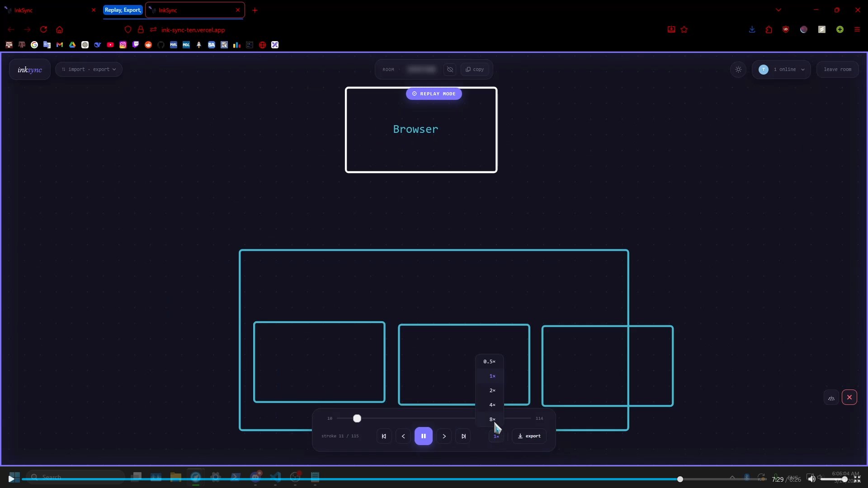Select 8× replay speed
The width and height of the screenshot is (868, 488).
(x=492, y=419)
